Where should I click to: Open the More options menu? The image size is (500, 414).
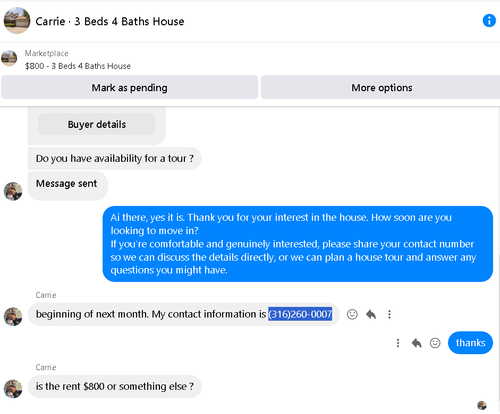[x=381, y=87]
